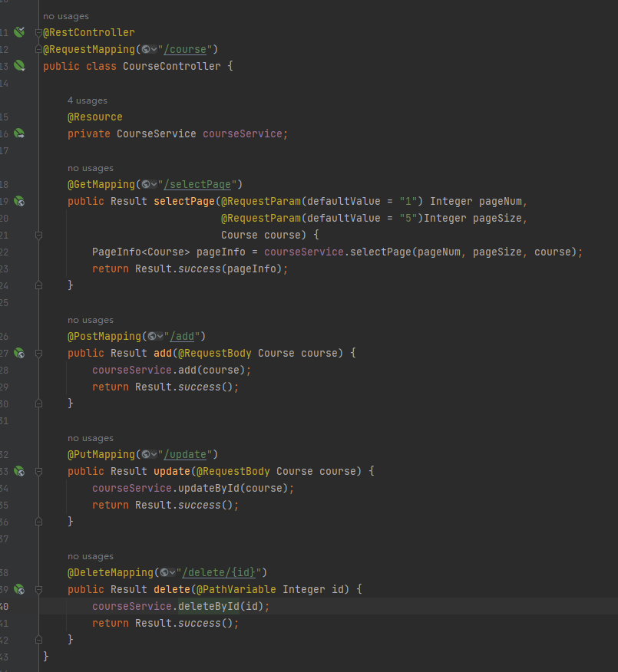
Task: Click endpoint gutter icon beside delete method
Action: (19, 589)
